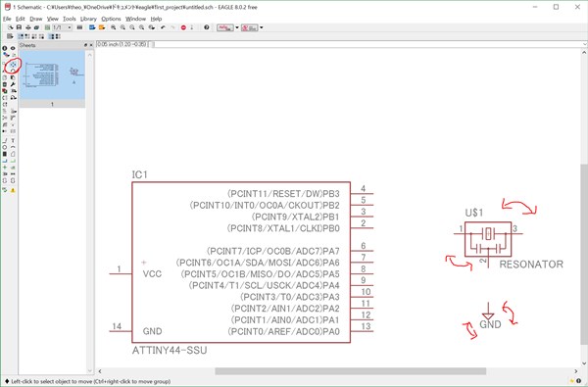Click the GND supply symbol label
The image size is (588, 387).
(491, 324)
